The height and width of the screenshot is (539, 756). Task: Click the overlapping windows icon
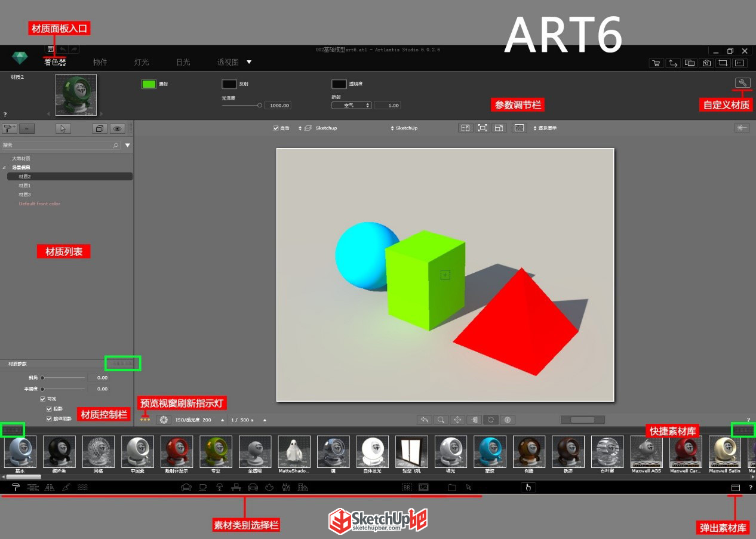[x=690, y=63]
